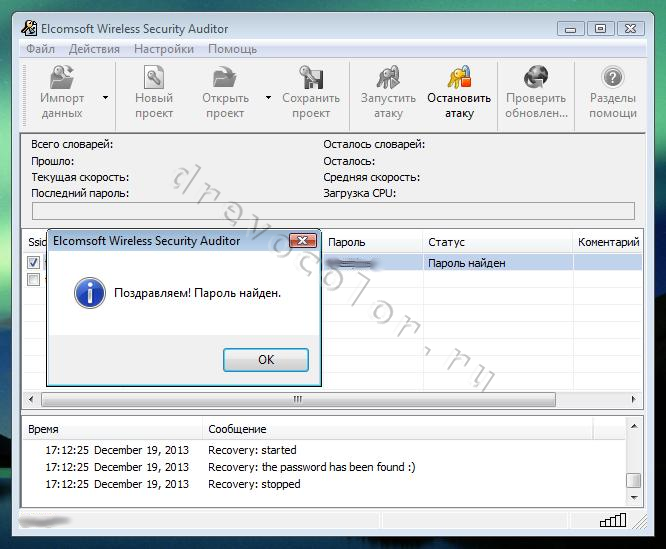Viewport: 666px width, 549px height.
Task: Click the Всего словарей label
Action: (x=72, y=144)
